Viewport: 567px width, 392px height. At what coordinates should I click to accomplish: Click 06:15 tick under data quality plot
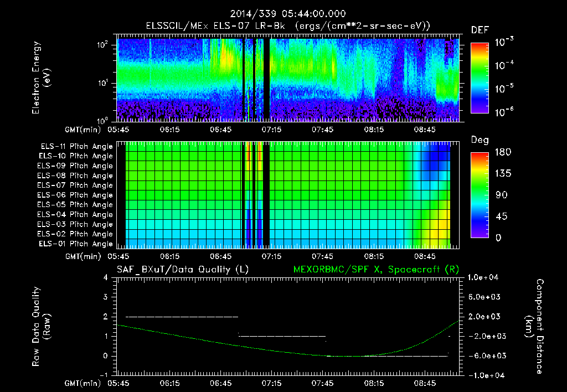tap(169, 383)
